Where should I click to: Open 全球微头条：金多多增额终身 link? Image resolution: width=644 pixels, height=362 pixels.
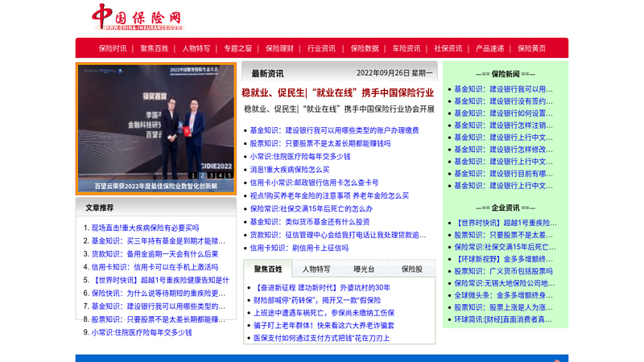[x=504, y=295]
